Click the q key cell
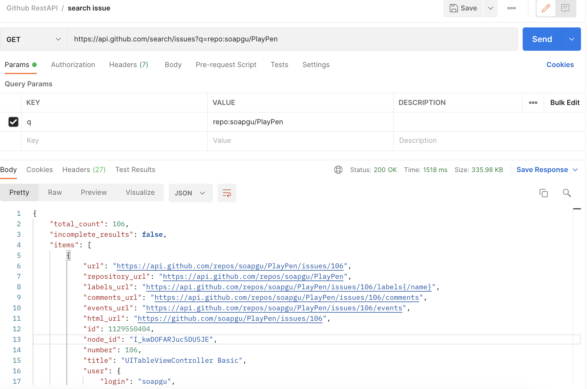Viewport: 588px width, 389px height. [x=114, y=122]
